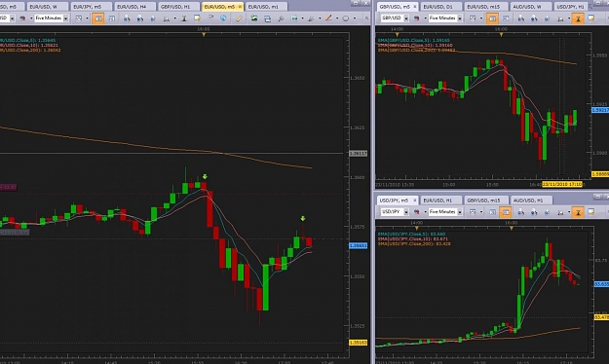
Task: Open GBP/USD instrument dropdown
Action: [x=406, y=18]
